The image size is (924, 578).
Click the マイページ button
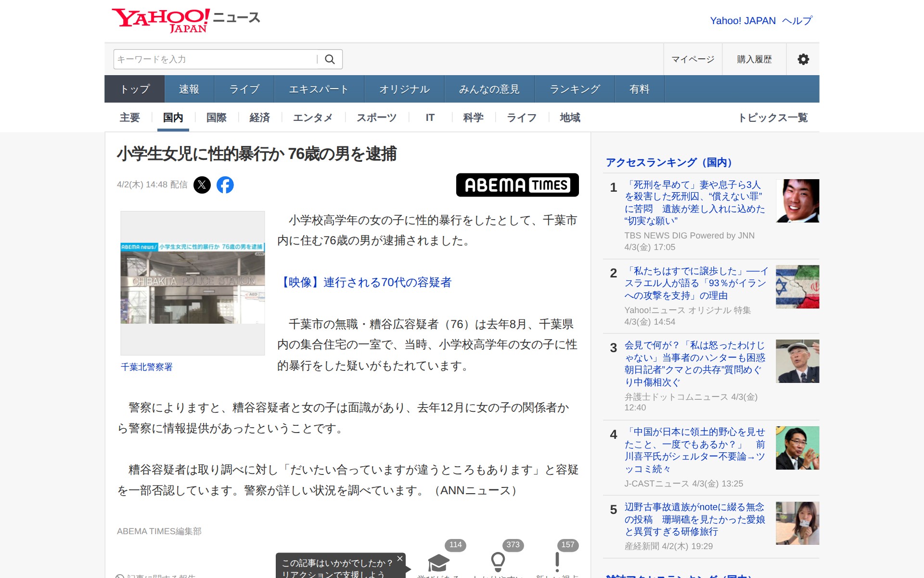[693, 59]
